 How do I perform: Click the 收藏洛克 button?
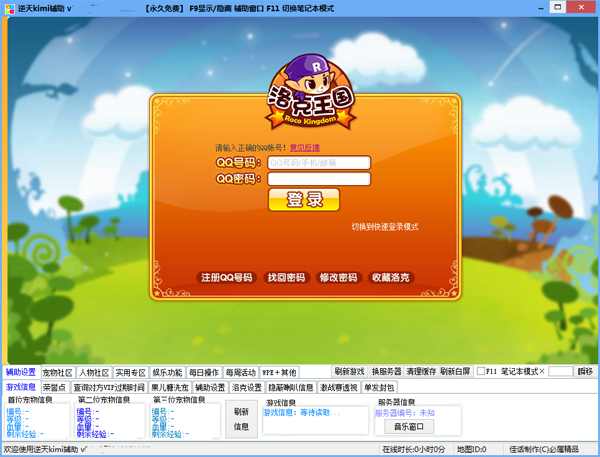point(391,277)
